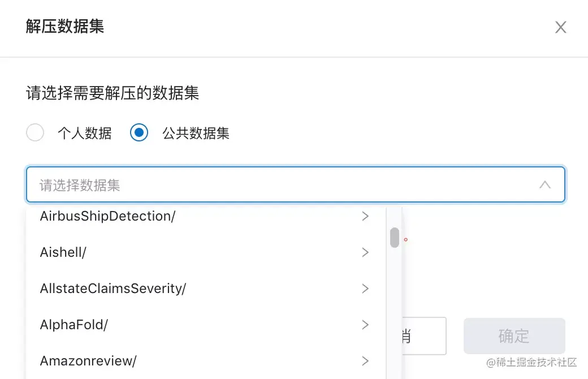Click the chevron next to AlphaFold/

pos(365,325)
